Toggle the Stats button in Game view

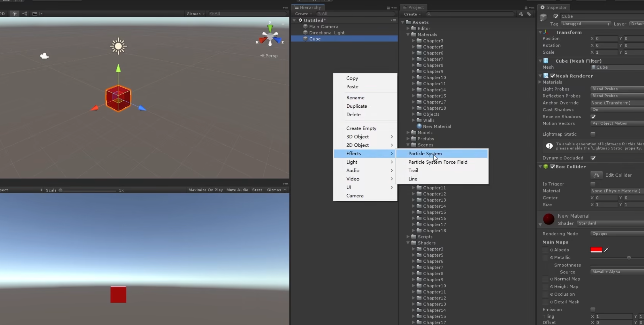(x=257, y=190)
